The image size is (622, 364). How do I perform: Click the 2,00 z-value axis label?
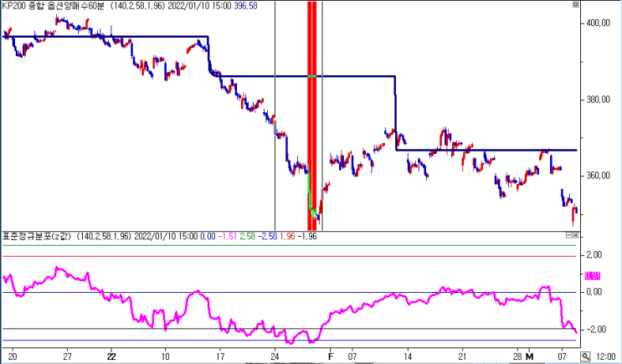[594, 254]
